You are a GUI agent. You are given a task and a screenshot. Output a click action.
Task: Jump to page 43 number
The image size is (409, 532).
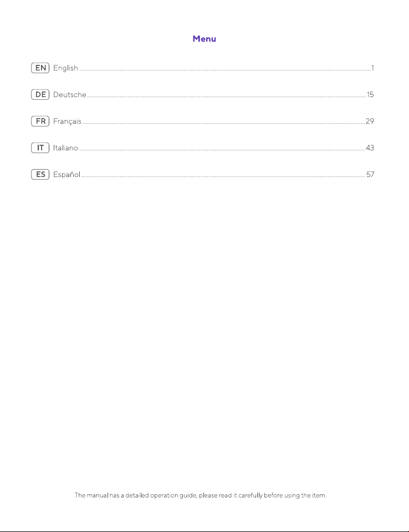pos(370,148)
